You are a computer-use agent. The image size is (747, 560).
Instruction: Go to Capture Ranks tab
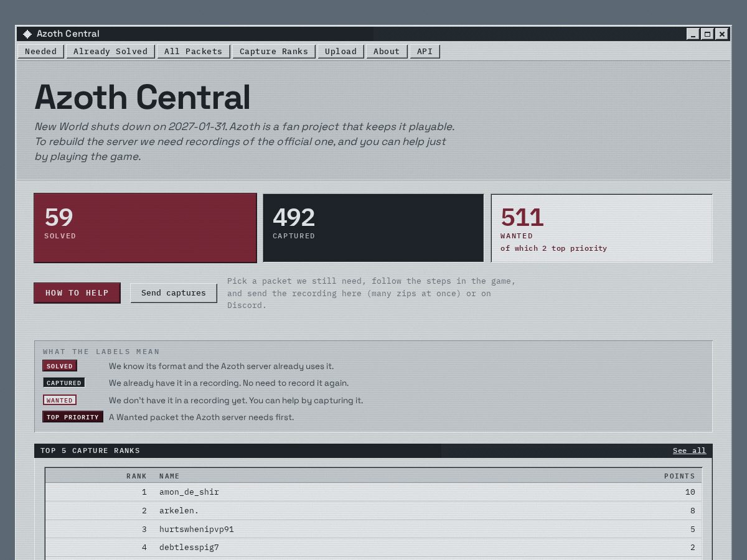point(274,52)
